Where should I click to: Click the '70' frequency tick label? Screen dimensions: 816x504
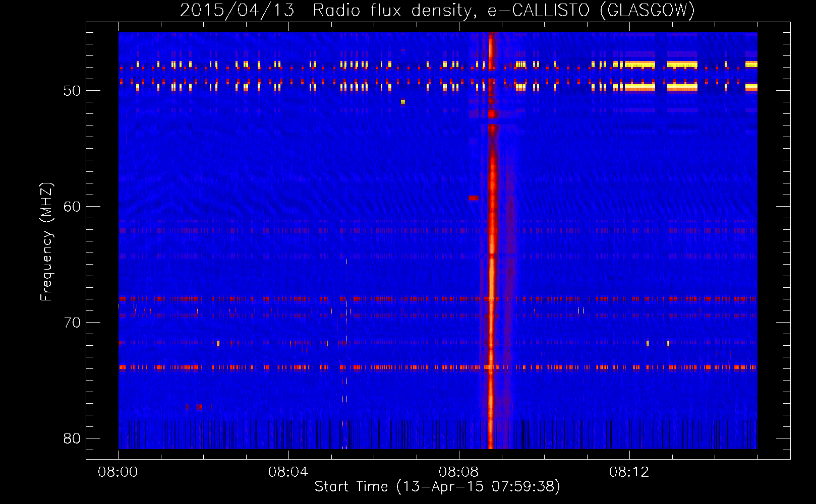(72, 323)
